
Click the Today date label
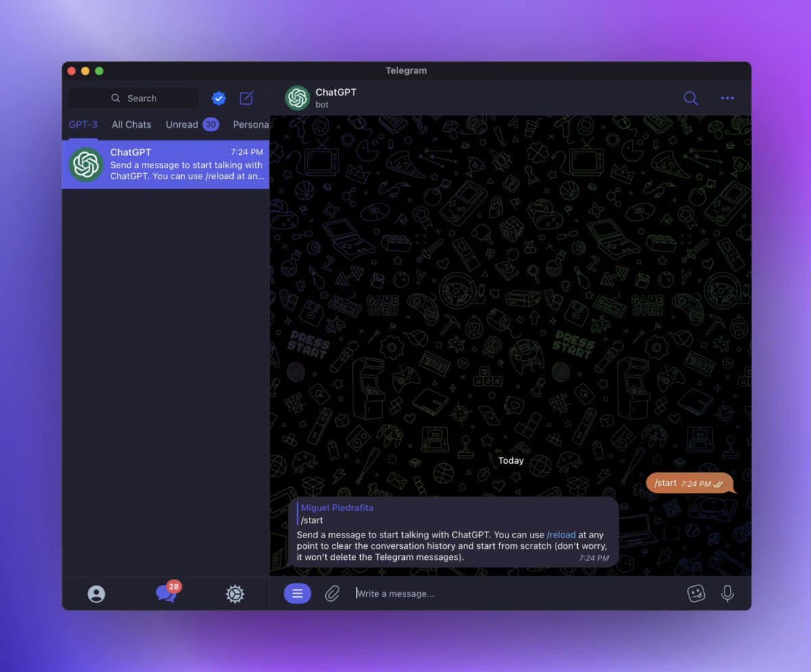tap(511, 460)
